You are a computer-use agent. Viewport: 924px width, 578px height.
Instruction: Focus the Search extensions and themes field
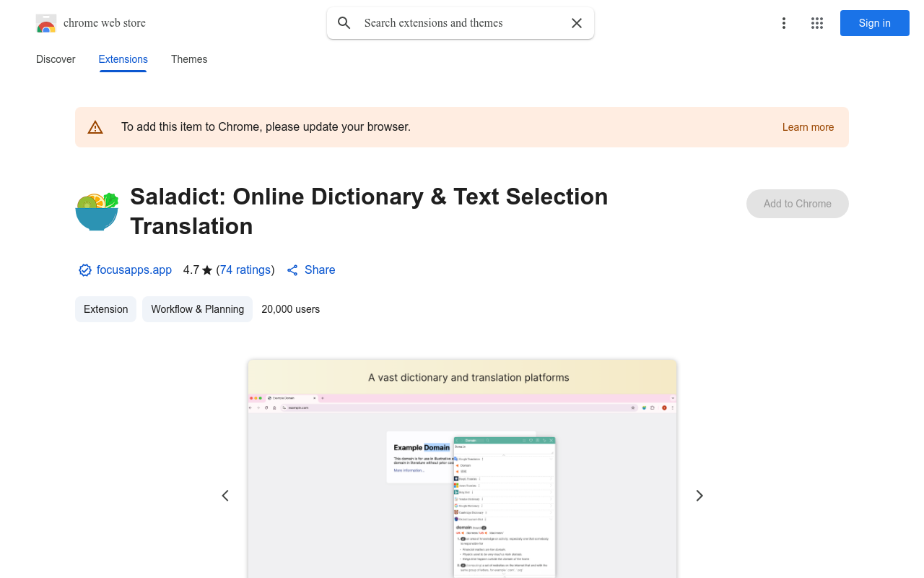(461, 23)
